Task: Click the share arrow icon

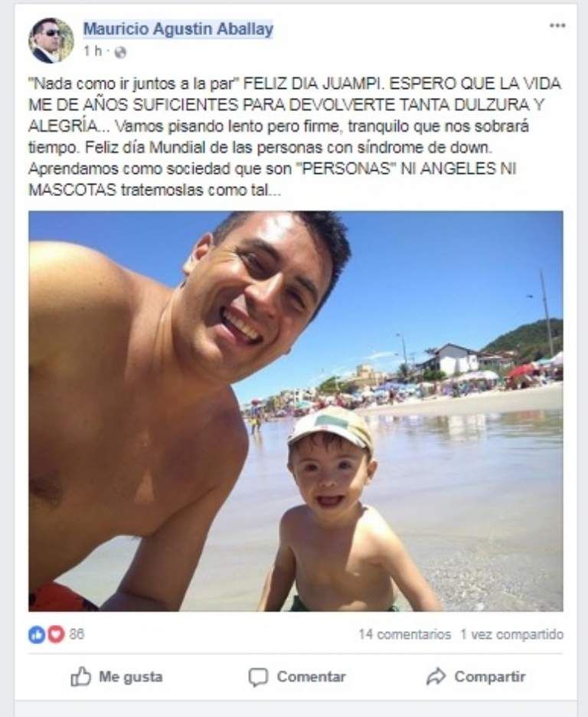Action: (436, 676)
